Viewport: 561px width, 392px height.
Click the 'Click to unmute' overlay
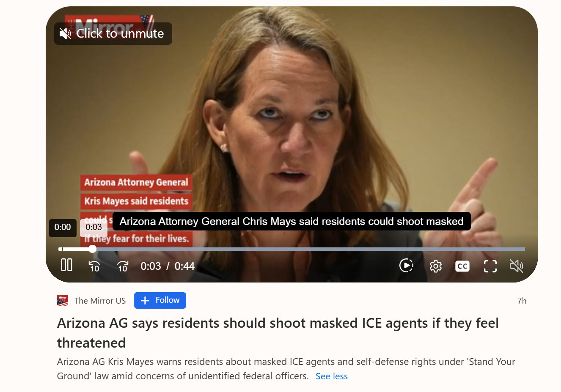[113, 33]
